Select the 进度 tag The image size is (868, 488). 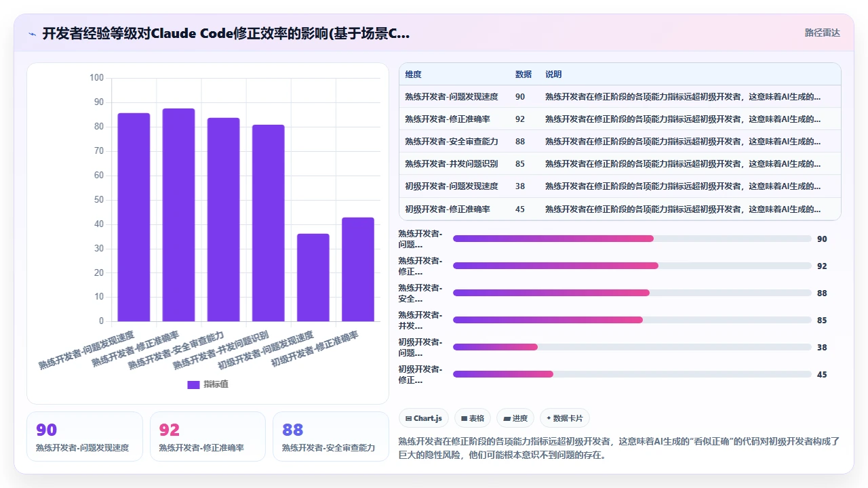coord(515,418)
